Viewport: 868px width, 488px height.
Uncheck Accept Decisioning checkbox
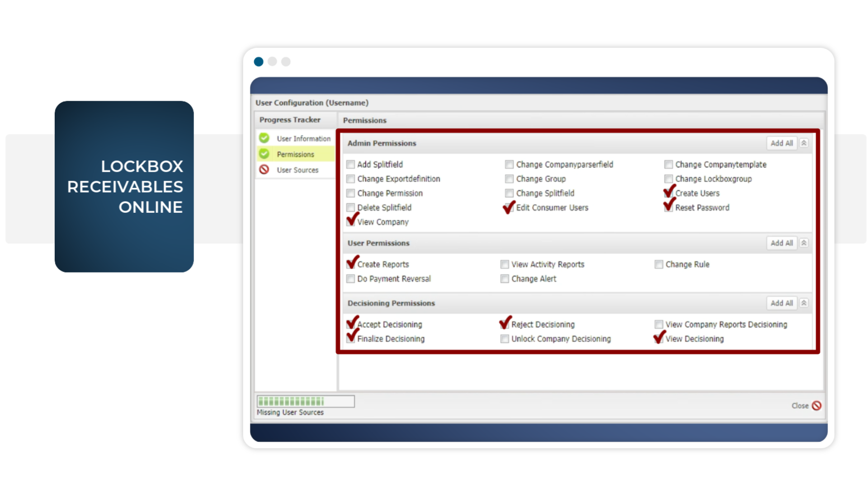coord(350,324)
